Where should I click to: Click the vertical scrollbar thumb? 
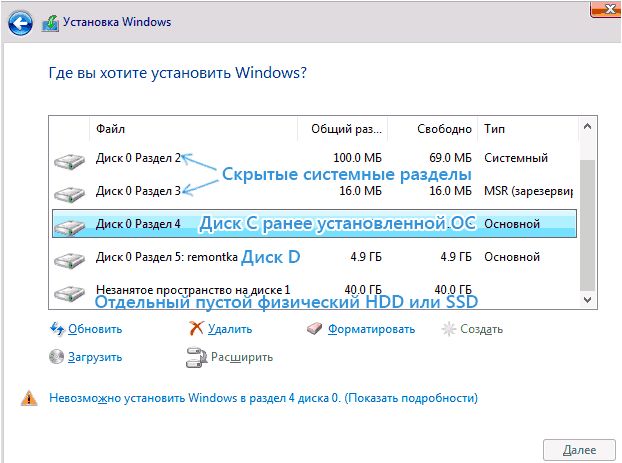587,225
